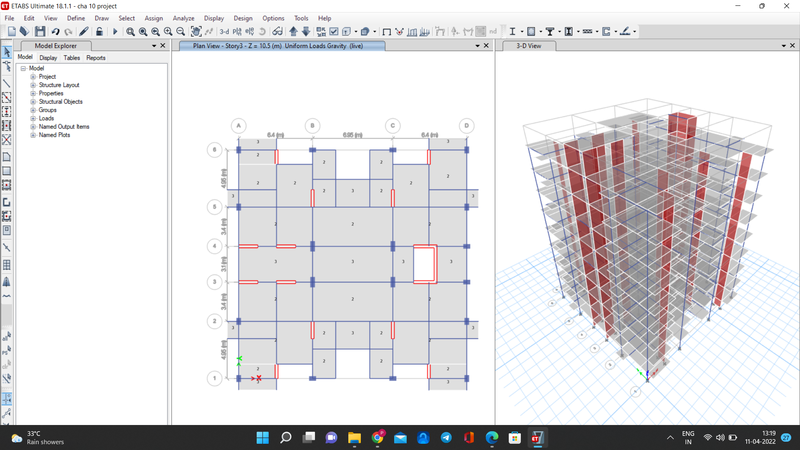This screenshot has width=800, height=450.
Task: Undo the last action
Action: pos(55,32)
